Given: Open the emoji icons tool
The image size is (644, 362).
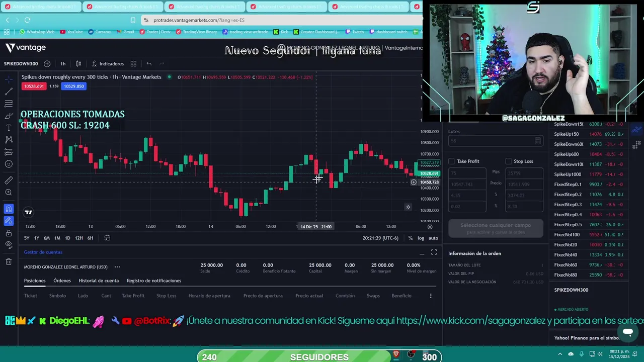Looking at the screenshot, I should pos(9,164).
